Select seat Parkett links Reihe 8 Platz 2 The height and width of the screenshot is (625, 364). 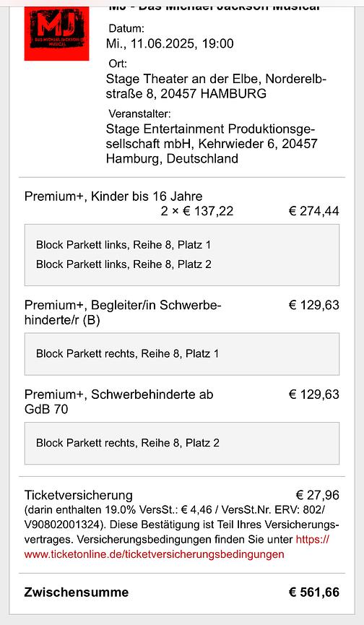coord(123,264)
